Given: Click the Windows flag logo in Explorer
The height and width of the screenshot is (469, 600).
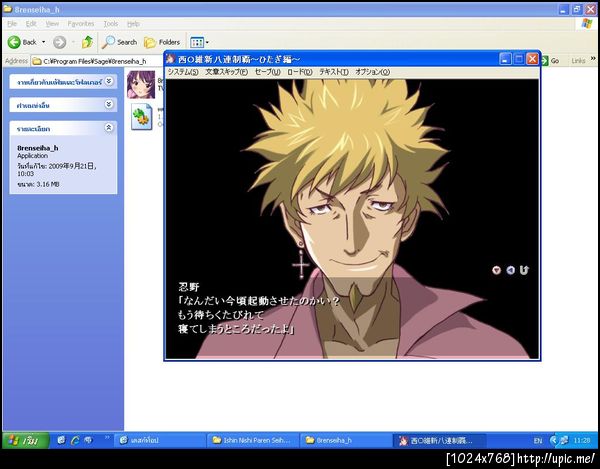Looking at the screenshot, I should [587, 24].
